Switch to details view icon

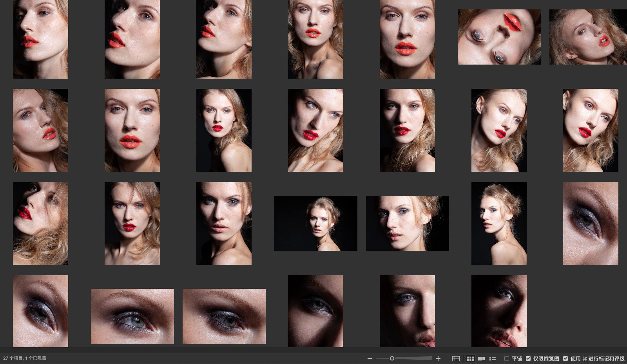pos(482,359)
